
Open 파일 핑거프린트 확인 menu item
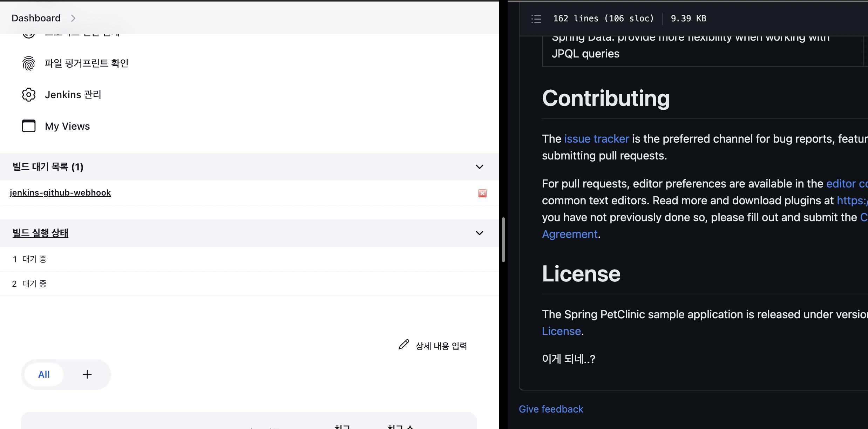(87, 63)
